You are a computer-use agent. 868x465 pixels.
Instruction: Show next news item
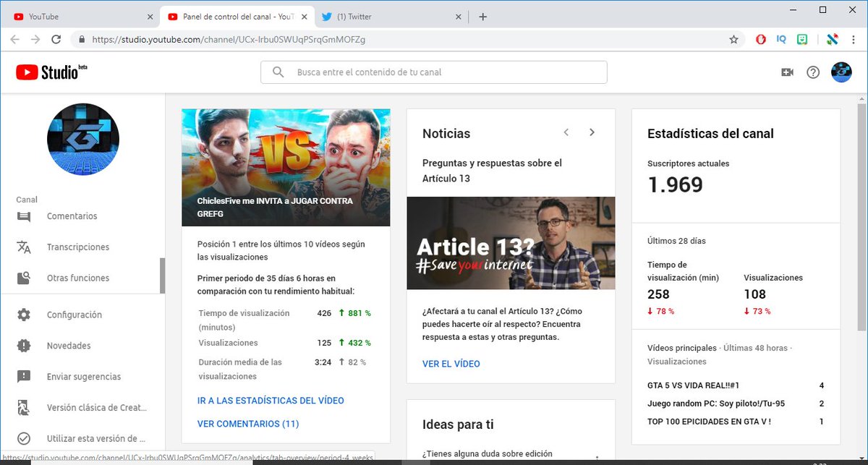click(592, 132)
